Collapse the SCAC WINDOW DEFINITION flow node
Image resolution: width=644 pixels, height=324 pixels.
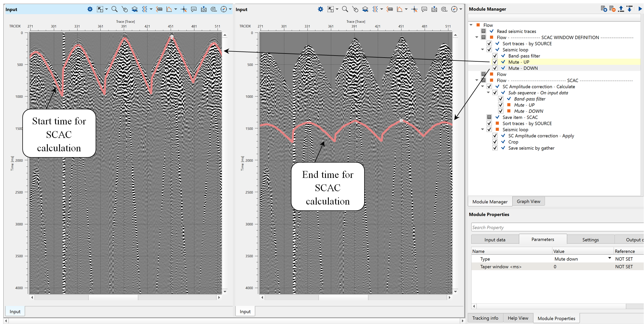pos(477,37)
